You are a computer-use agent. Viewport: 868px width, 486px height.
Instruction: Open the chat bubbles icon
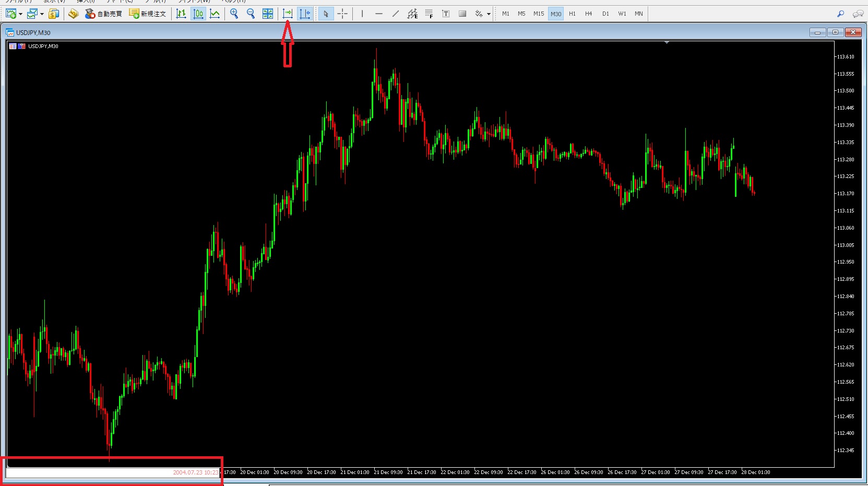click(858, 14)
